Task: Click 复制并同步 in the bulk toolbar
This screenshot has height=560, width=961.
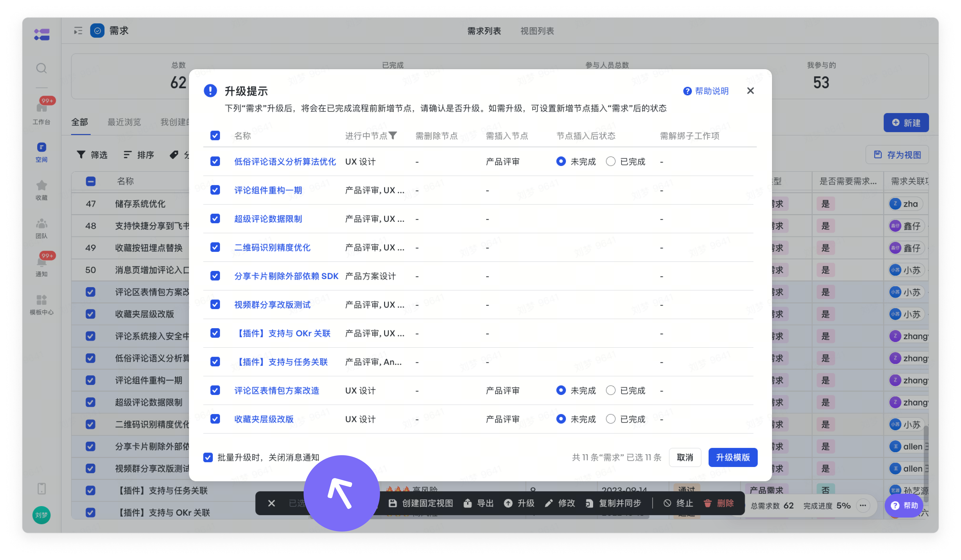Action: (613, 503)
